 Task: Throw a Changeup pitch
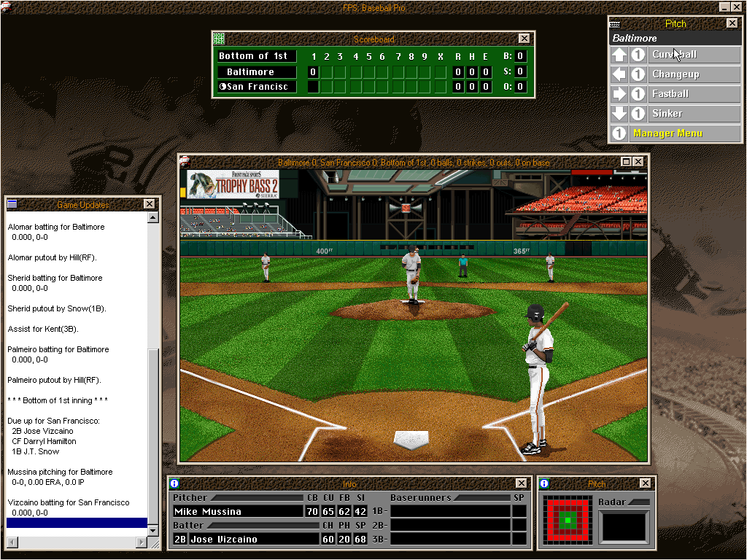[x=694, y=74]
